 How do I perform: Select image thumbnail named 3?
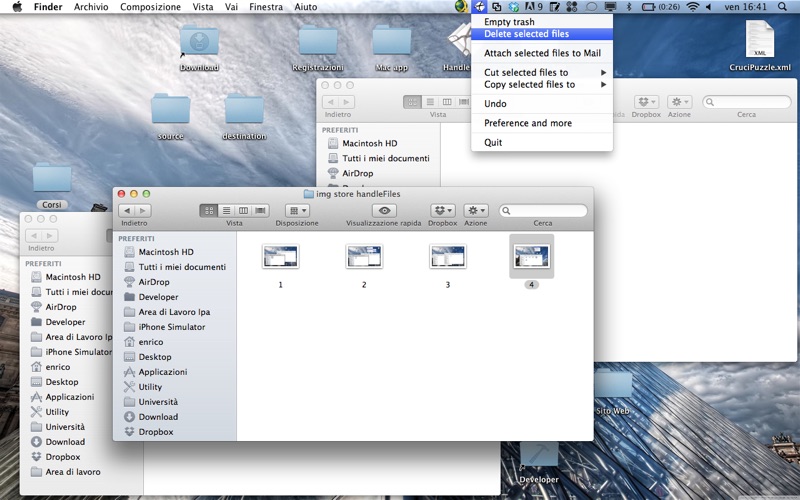(447, 256)
